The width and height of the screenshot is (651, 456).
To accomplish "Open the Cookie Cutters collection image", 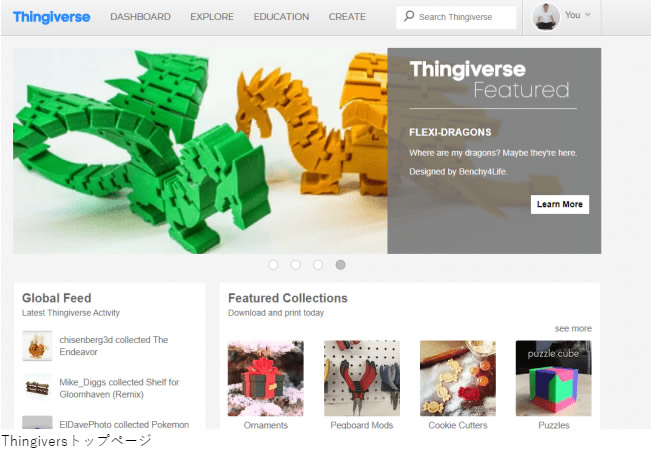I will (458, 378).
